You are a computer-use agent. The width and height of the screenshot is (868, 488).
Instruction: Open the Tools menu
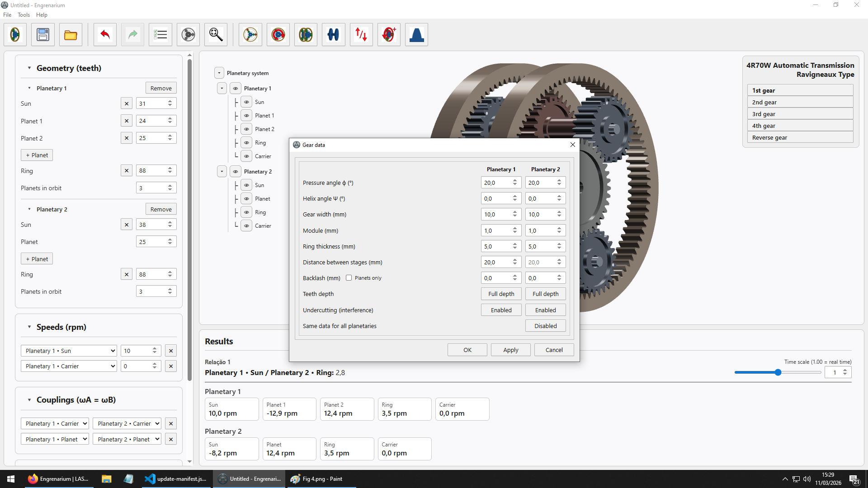[24, 15]
